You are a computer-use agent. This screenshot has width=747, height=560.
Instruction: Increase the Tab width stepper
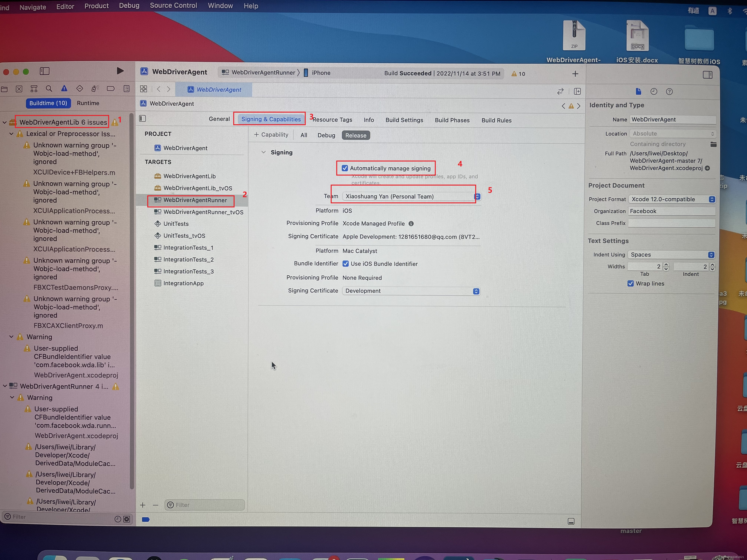pyautogui.click(x=666, y=265)
